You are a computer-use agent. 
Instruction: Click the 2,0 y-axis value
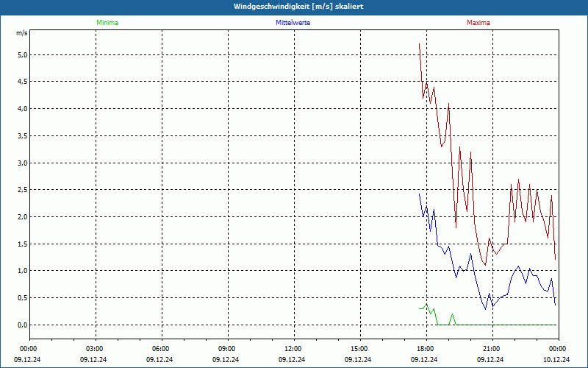point(23,216)
